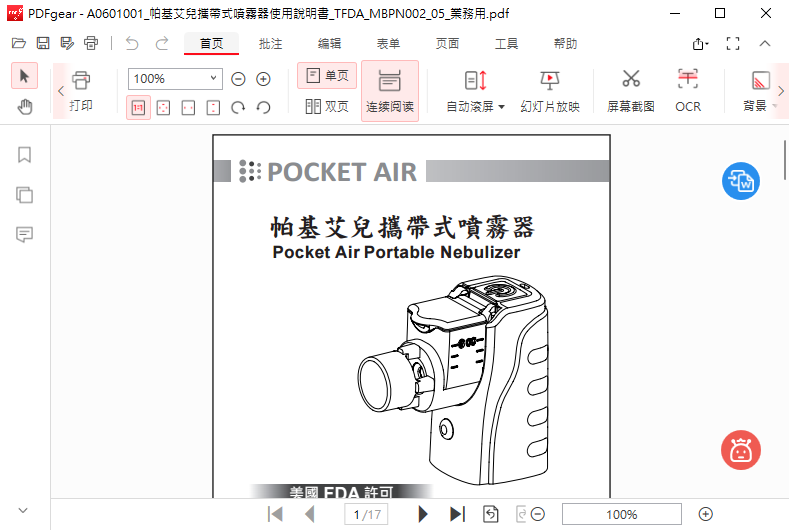Click the page number field showing 1
The height and width of the screenshot is (530, 789).
pos(366,514)
